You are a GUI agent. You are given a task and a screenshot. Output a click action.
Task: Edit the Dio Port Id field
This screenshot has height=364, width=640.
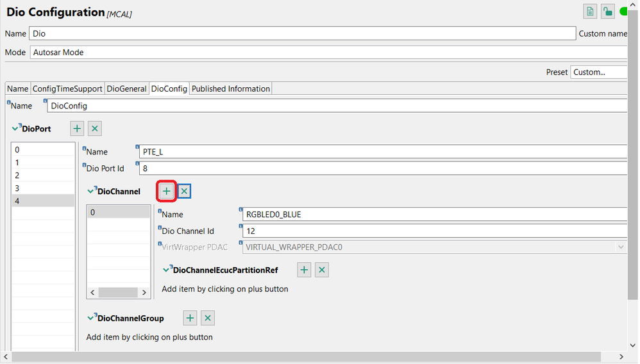[x=383, y=168]
